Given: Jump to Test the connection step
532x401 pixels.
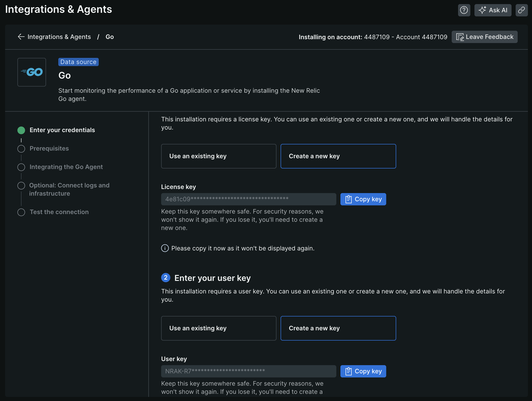Looking at the screenshot, I should [59, 212].
